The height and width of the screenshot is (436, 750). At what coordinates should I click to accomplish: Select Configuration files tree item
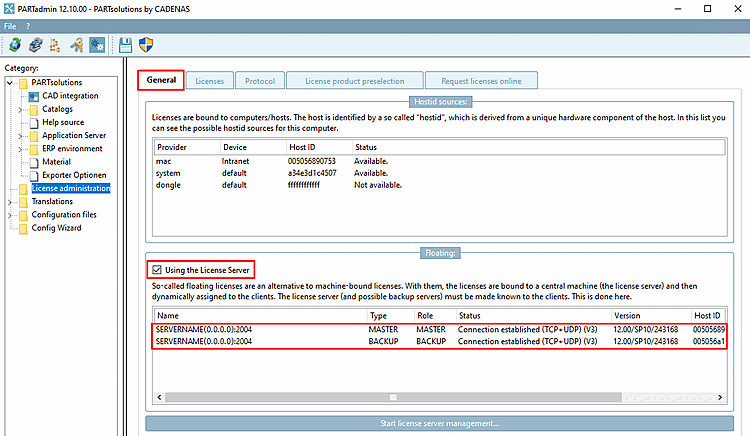point(64,215)
